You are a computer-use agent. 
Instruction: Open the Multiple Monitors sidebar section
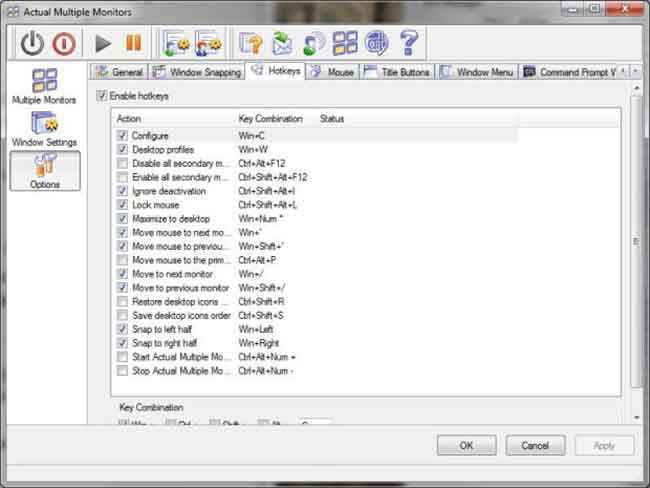44,86
